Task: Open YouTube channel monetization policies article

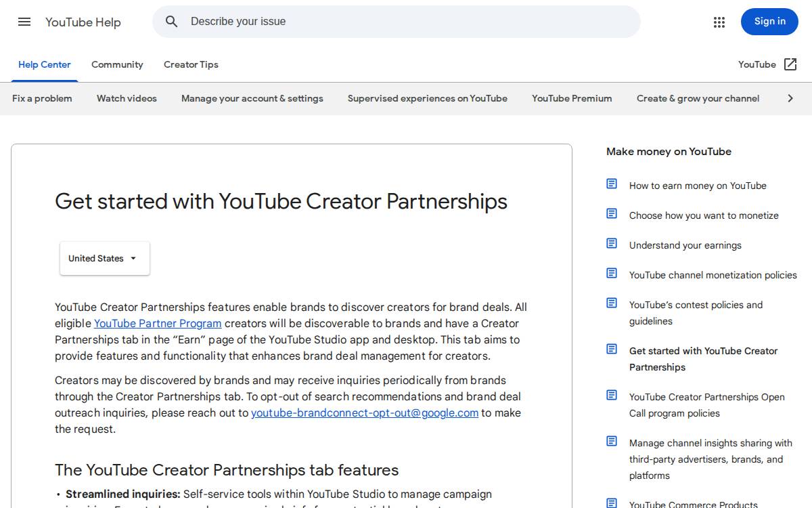Action: (713, 275)
